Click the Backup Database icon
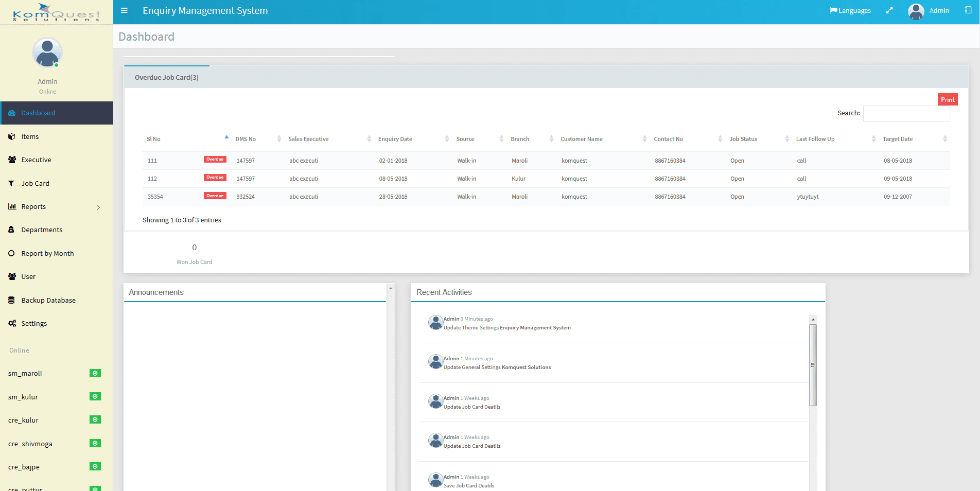This screenshot has height=491, width=980. [11, 300]
